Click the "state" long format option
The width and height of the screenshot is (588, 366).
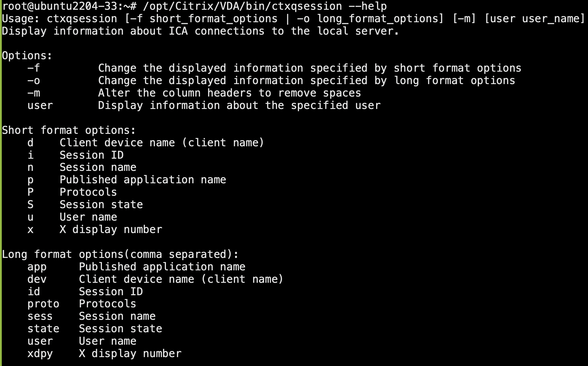tap(43, 329)
